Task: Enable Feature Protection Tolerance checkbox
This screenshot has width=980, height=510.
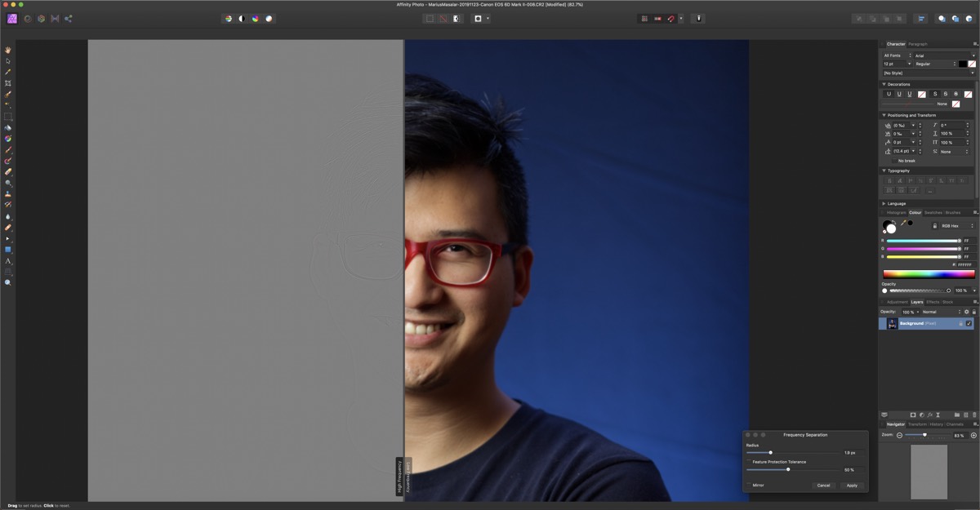Action: click(x=749, y=462)
